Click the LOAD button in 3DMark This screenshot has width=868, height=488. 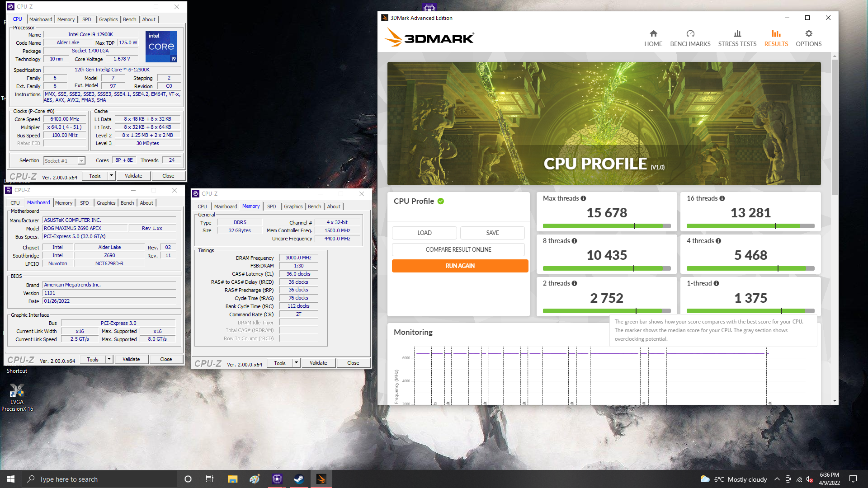pyautogui.click(x=424, y=233)
